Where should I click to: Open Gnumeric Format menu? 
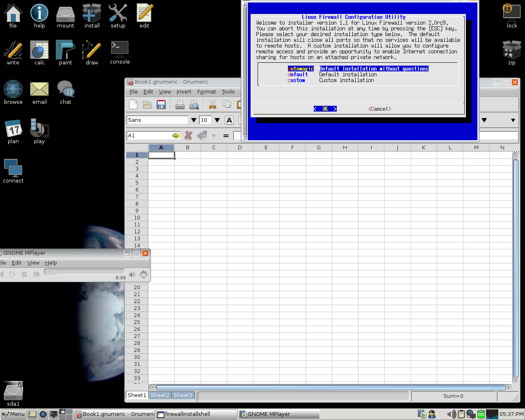tap(206, 92)
